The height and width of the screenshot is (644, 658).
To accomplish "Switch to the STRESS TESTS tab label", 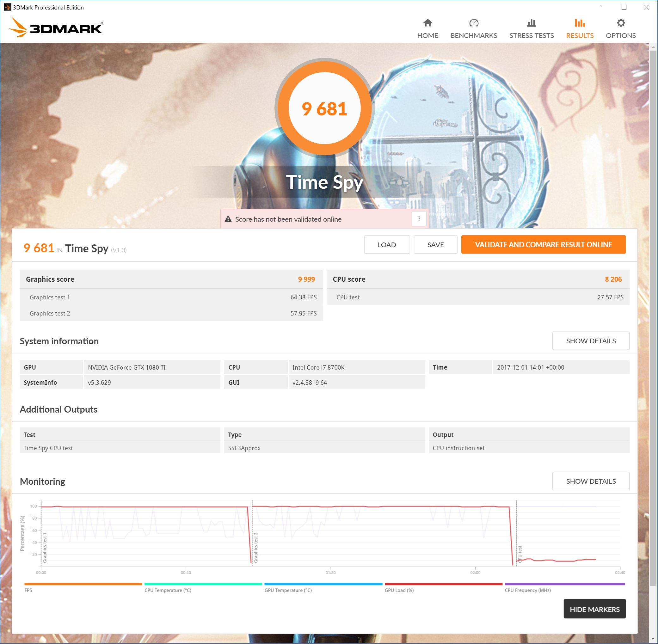I will pos(532,35).
